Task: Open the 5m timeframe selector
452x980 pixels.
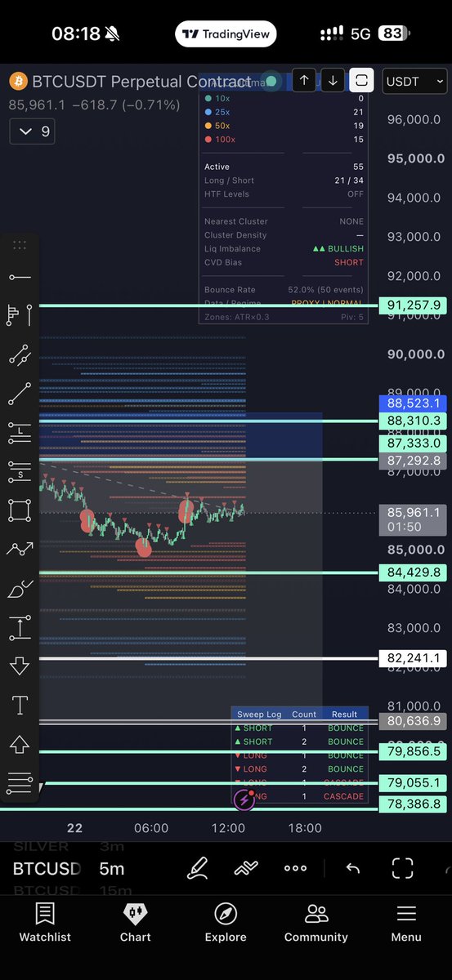Action: tap(112, 868)
